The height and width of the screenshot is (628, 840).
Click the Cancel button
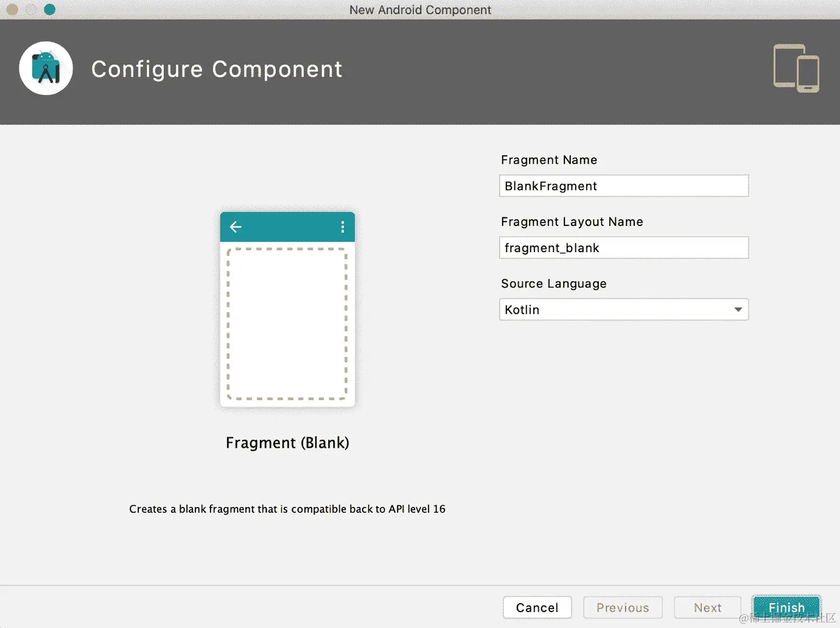537,607
